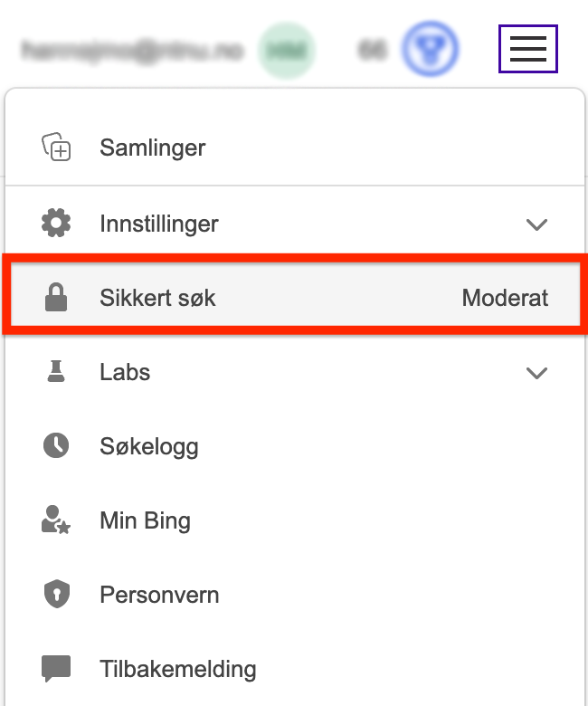
Task: Open the Personvern link
Action: coord(295,595)
